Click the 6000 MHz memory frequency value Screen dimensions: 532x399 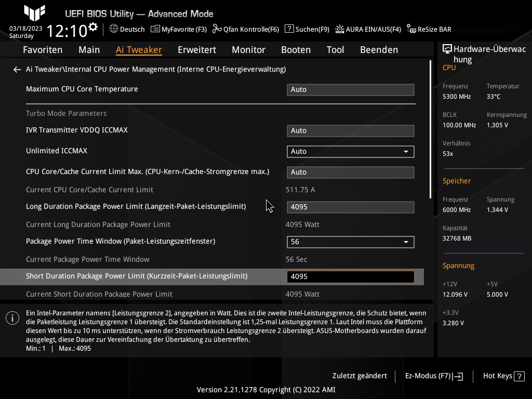(456, 210)
